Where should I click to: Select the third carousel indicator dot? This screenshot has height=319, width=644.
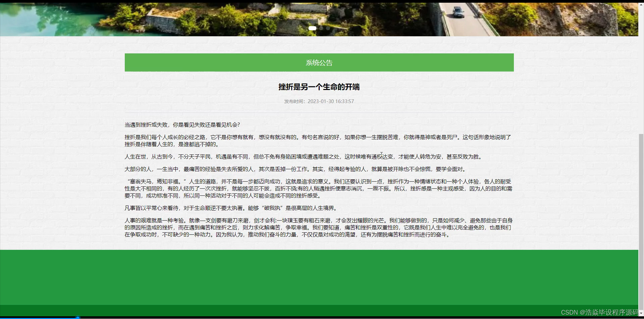click(328, 28)
